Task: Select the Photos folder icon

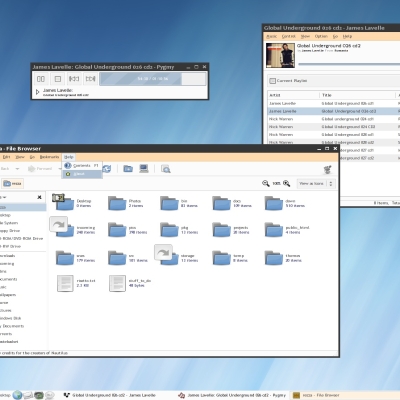Action: click(117, 203)
